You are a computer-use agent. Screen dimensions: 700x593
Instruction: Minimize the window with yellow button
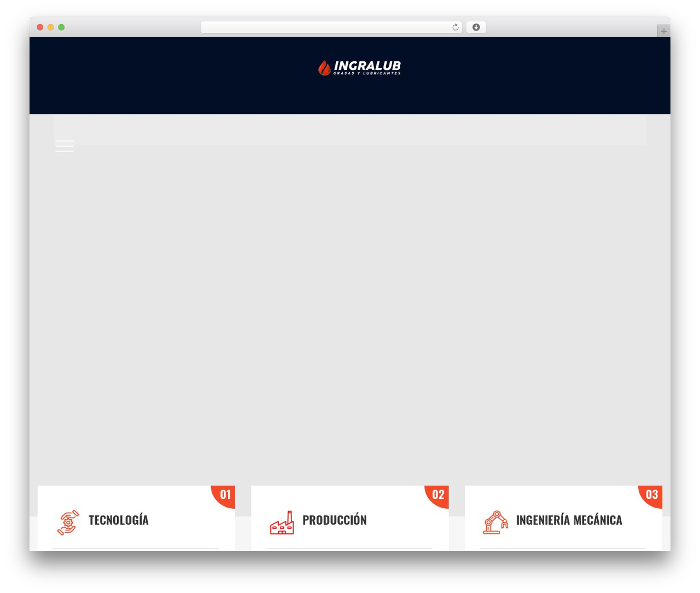coord(50,27)
